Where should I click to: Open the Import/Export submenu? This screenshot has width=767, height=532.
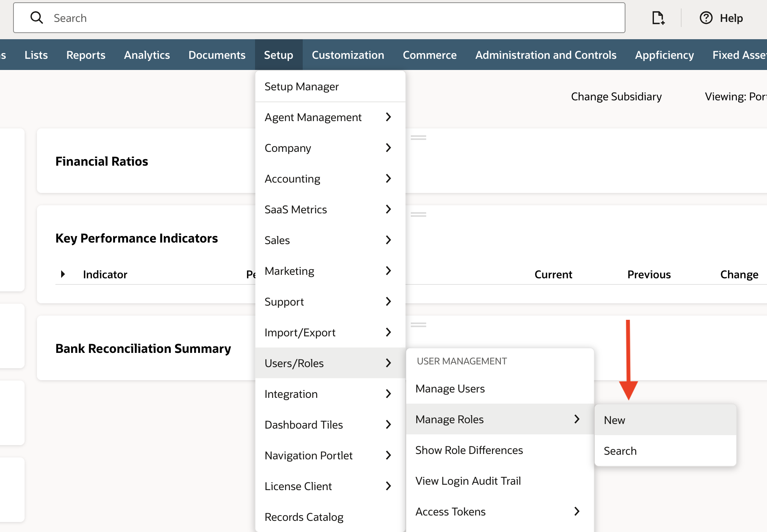point(330,332)
